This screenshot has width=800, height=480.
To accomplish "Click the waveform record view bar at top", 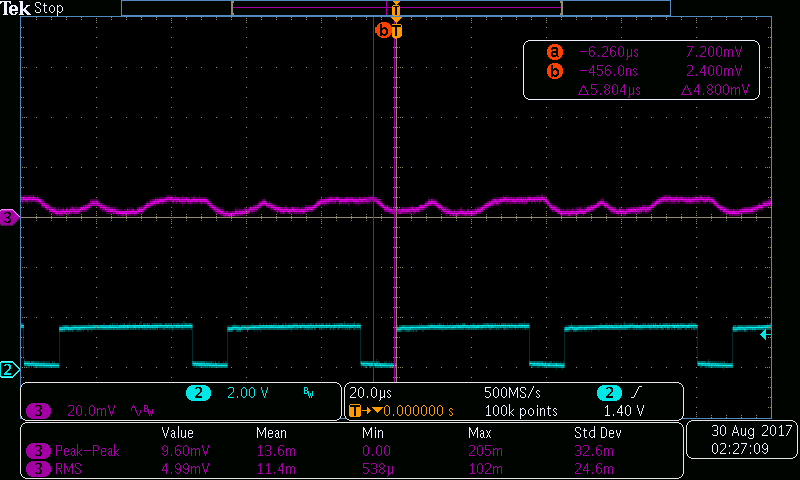I will pyautogui.click(x=396, y=8).
